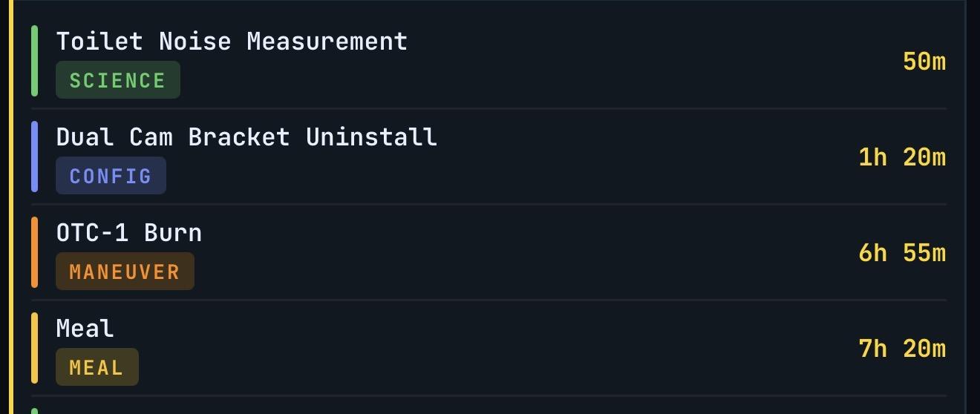Click the green bar beside Toilet Noise Measurement

coord(34,61)
